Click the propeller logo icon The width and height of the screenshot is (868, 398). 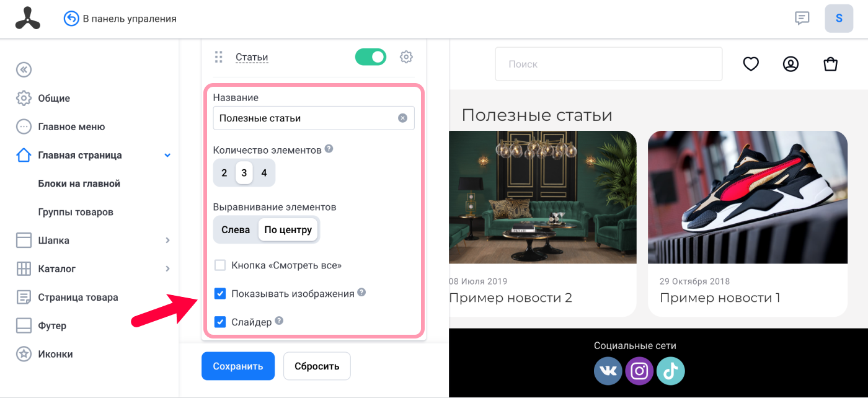click(28, 19)
